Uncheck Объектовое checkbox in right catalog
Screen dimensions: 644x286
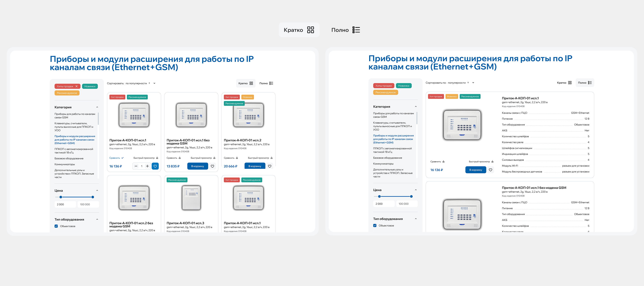tap(375, 225)
